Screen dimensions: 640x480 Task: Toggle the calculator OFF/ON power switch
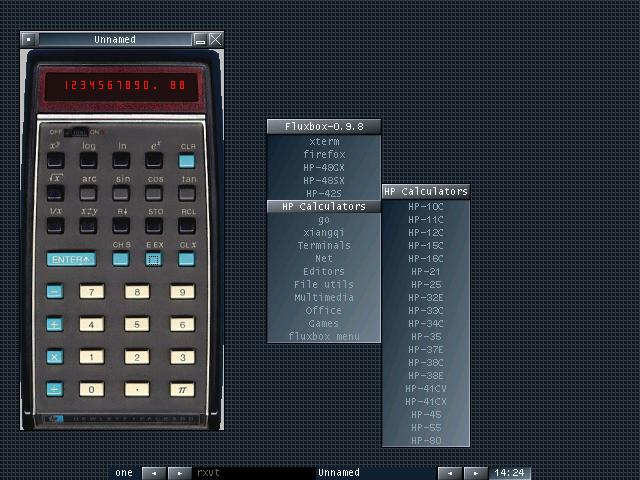pyautogui.click(x=76, y=132)
